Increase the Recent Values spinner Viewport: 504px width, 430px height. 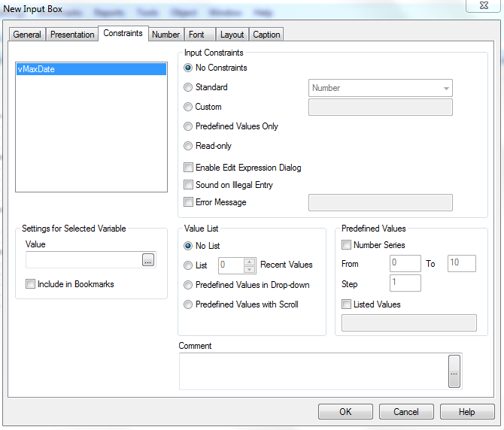pos(250,261)
